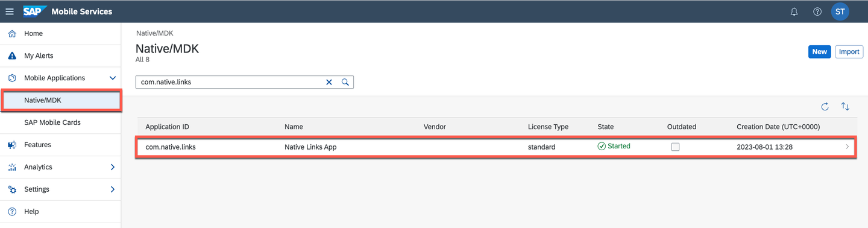Click the SAP logo
The width and height of the screenshot is (868, 228).
pyautogui.click(x=34, y=11)
